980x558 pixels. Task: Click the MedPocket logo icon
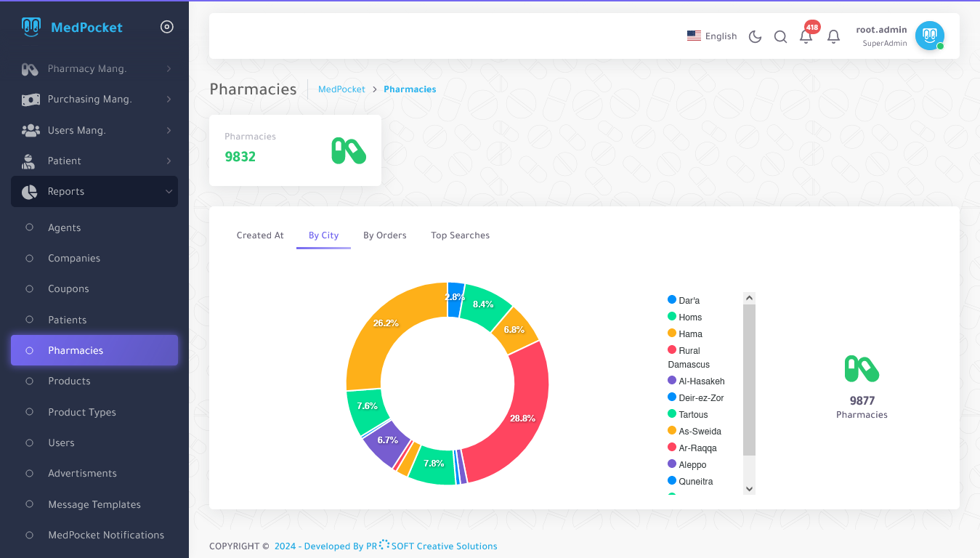point(31,28)
